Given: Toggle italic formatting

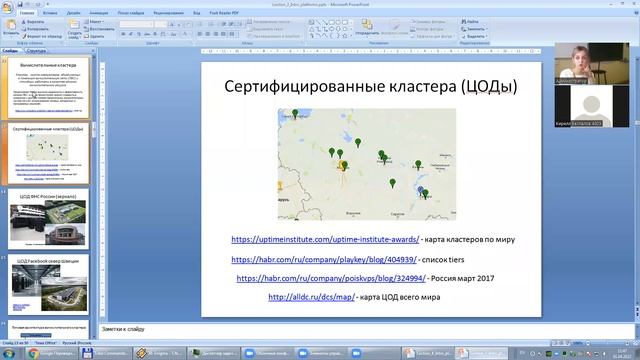Looking at the screenshot, I should pos(131,34).
